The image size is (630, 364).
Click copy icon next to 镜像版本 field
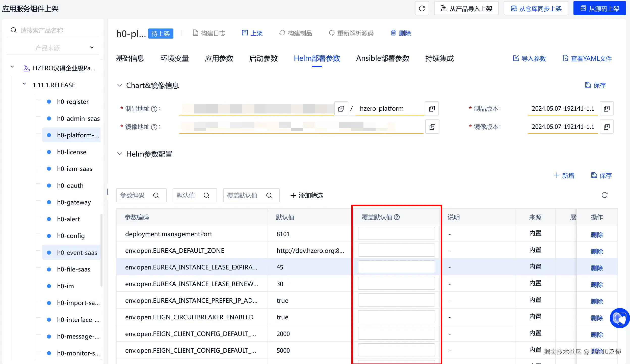tap(607, 127)
